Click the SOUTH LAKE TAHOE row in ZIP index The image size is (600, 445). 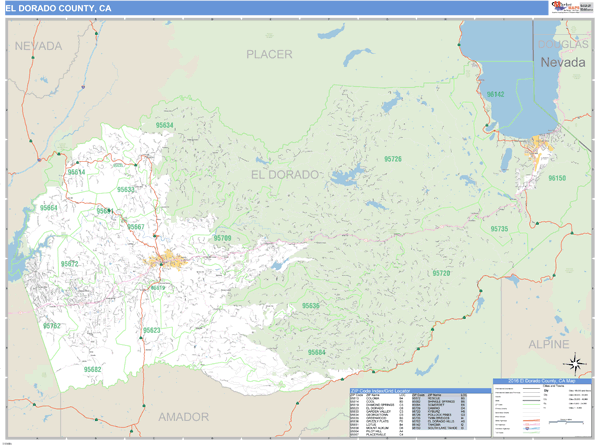(439, 428)
